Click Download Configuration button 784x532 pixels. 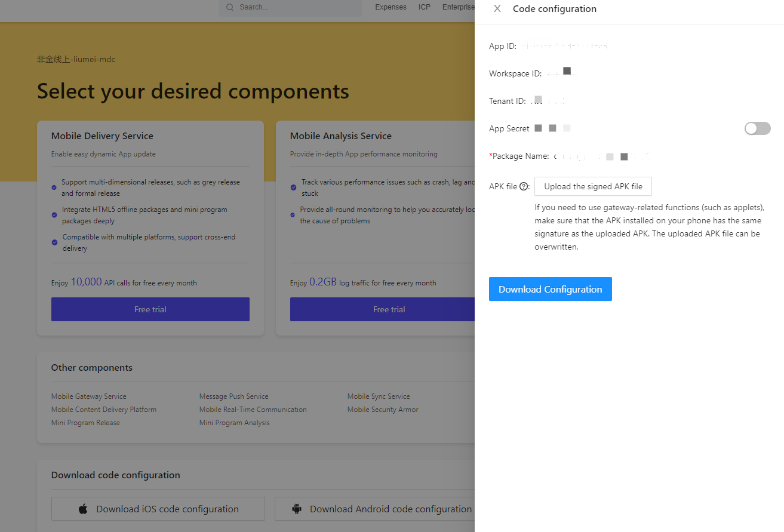click(550, 289)
